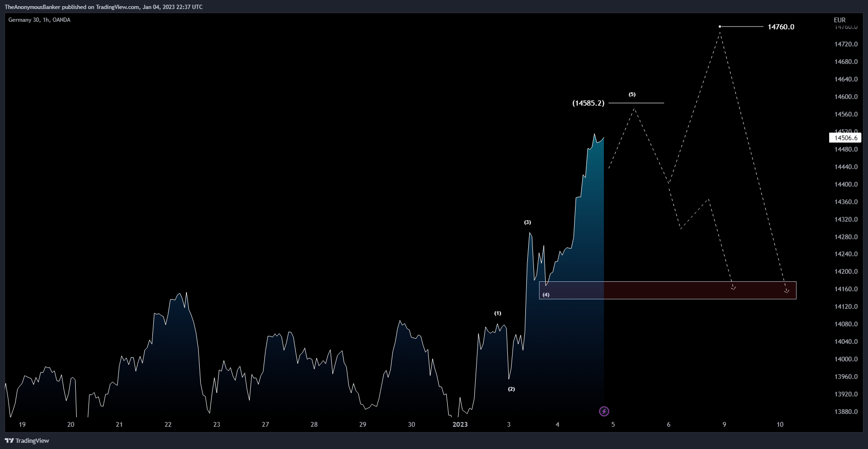Click the date label 19 on time axis
This screenshot has width=868, height=449.
[22, 424]
